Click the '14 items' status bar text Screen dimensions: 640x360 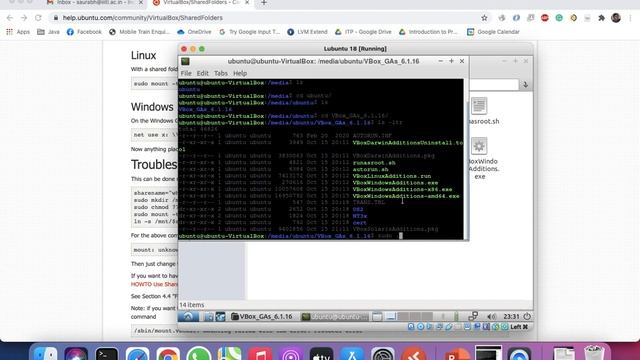192,305
